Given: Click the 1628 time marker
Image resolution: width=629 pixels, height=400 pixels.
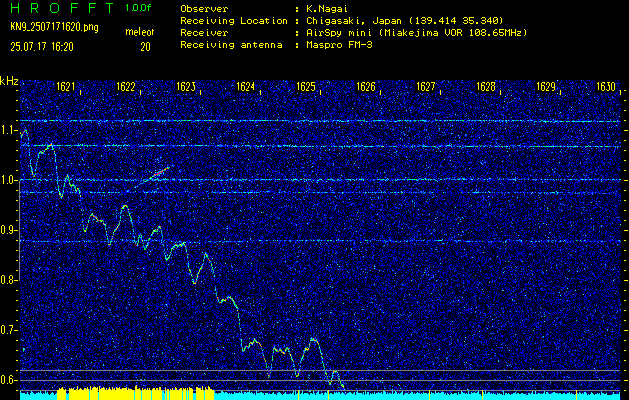Looking at the screenshot, I should click(x=486, y=87).
